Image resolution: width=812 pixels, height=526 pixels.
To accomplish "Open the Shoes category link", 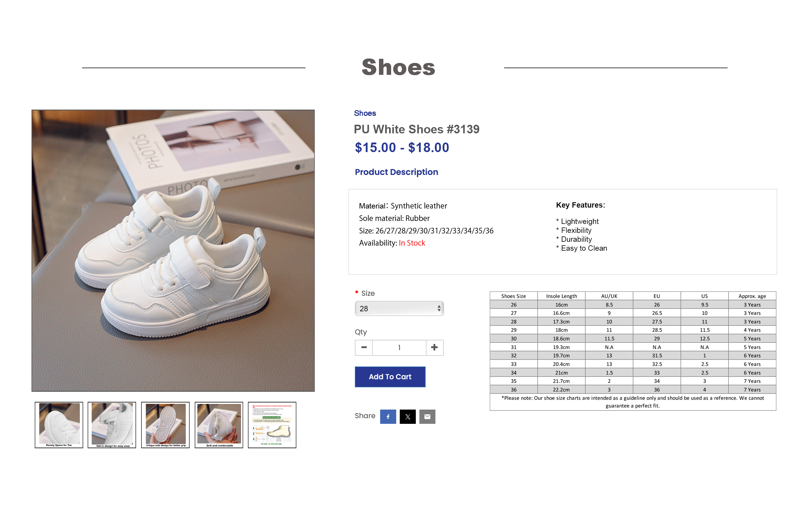I will [x=365, y=113].
